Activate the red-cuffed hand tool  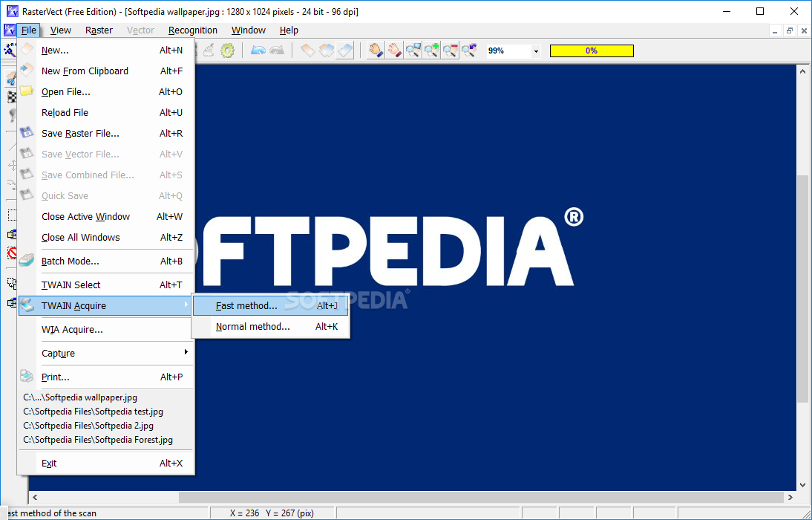pyautogui.click(x=395, y=51)
